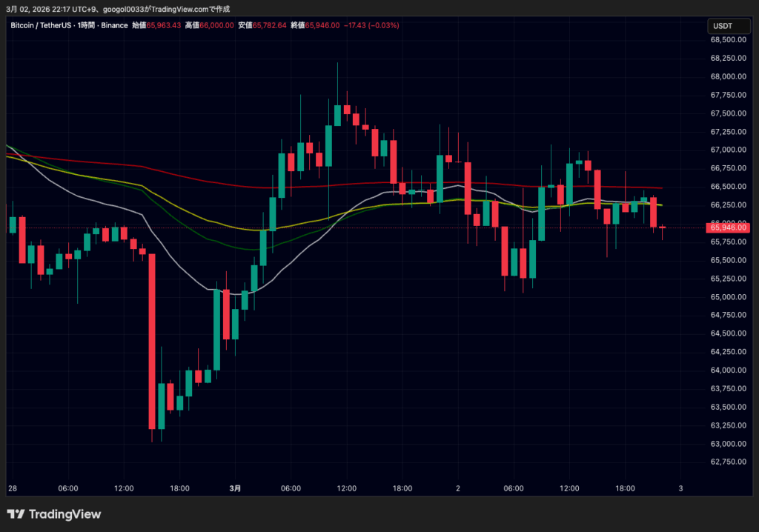
Task: Click the tall red crash candle body
Action: click(152, 341)
